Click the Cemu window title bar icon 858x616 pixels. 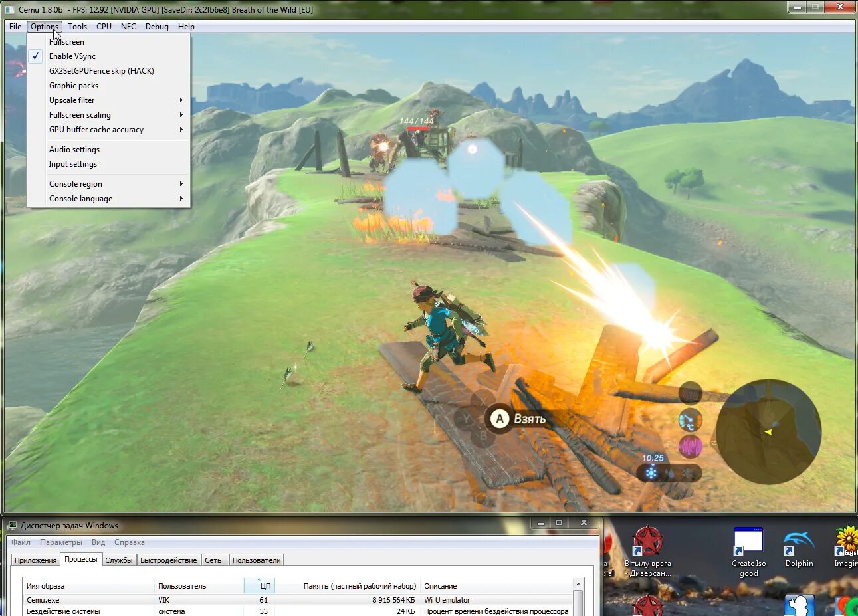(x=9, y=9)
